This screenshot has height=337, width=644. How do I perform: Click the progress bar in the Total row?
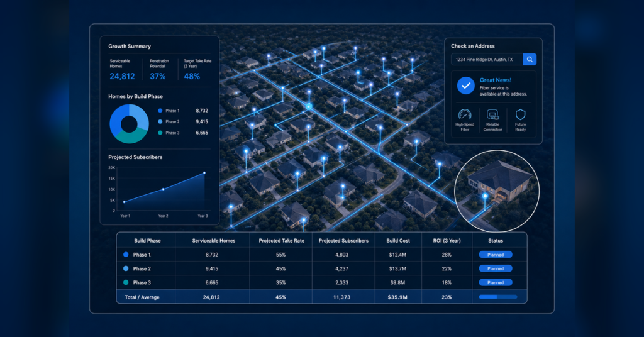pyautogui.click(x=498, y=297)
